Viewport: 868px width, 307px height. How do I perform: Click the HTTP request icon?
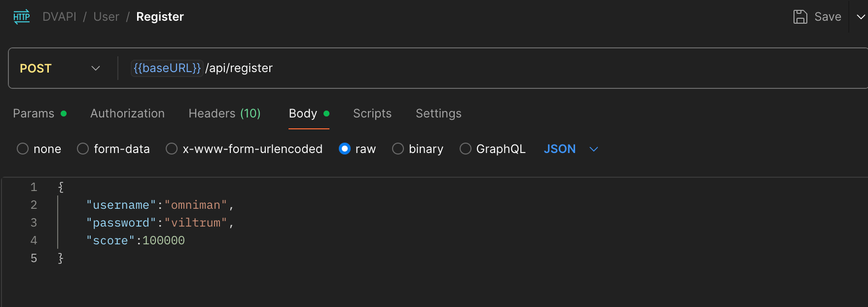(x=22, y=17)
